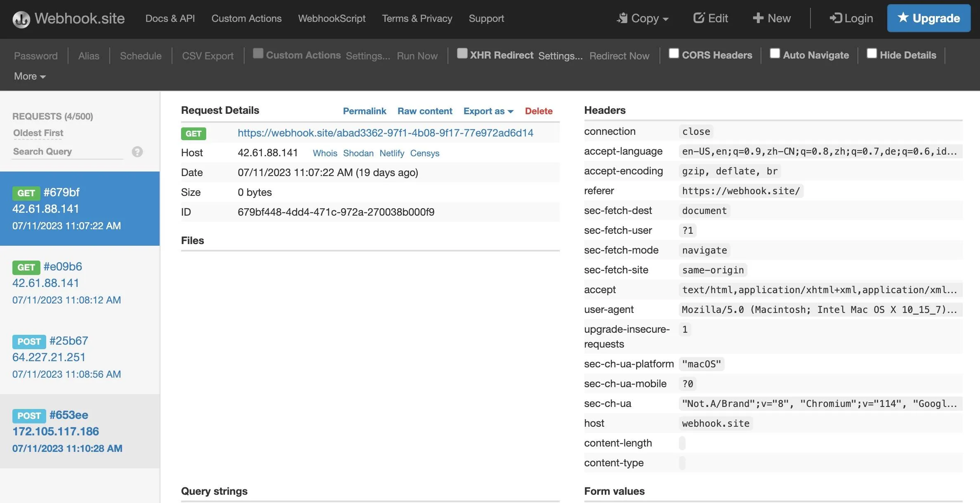Delete the selected request
980x503 pixels.
(x=539, y=111)
